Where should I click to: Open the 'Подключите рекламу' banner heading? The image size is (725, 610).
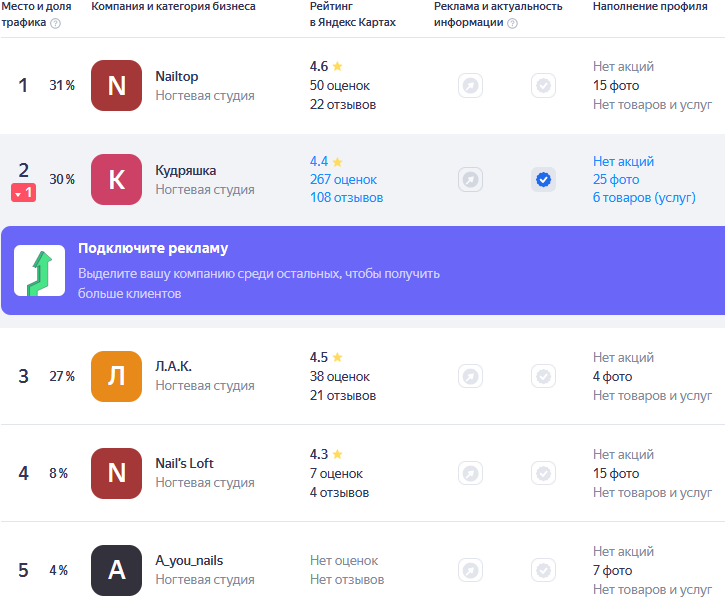[x=153, y=248]
